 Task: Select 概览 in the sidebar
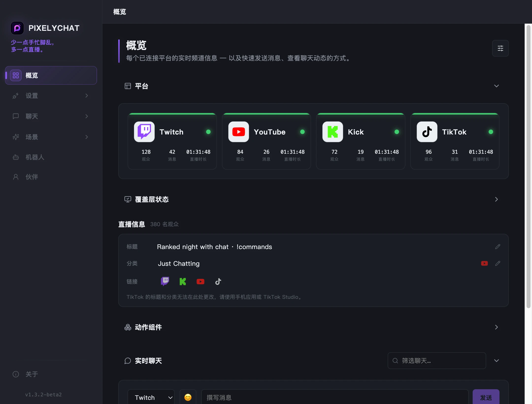tap(51, 75)
